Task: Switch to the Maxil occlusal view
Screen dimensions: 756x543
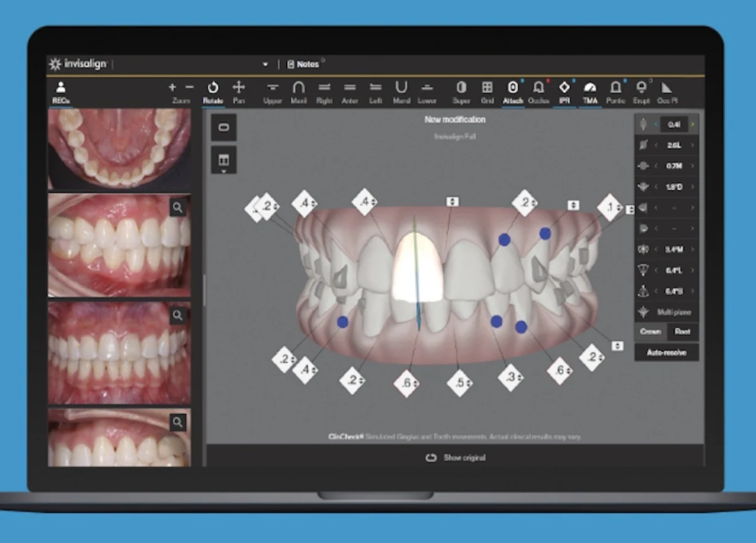Action: pyautogui.click(x=298, y=92)
